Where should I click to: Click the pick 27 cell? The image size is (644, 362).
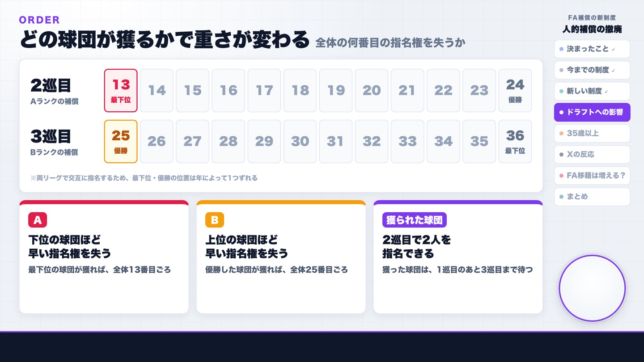(192, 141)
